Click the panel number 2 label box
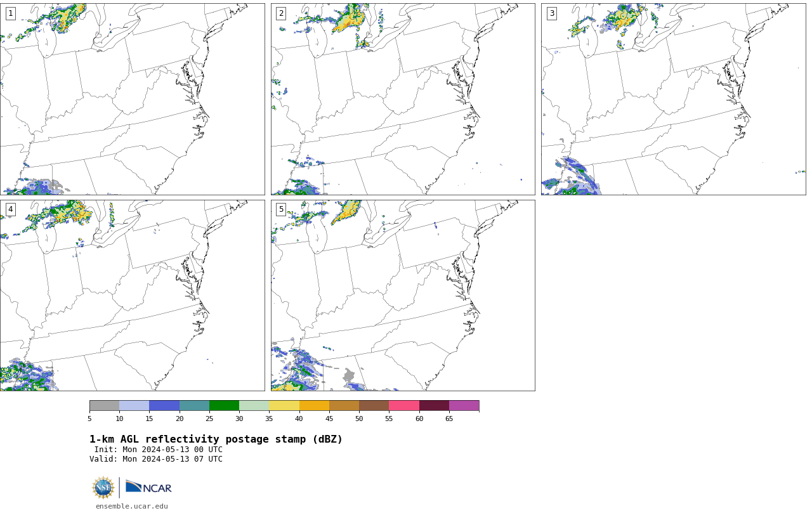 click(281, 13)
